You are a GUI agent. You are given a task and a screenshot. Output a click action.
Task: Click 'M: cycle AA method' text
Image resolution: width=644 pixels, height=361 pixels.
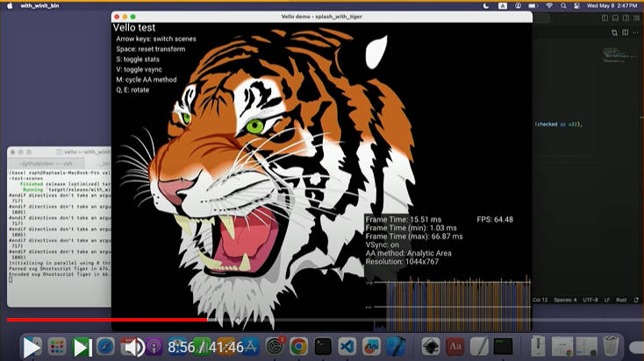pos(147,80)
